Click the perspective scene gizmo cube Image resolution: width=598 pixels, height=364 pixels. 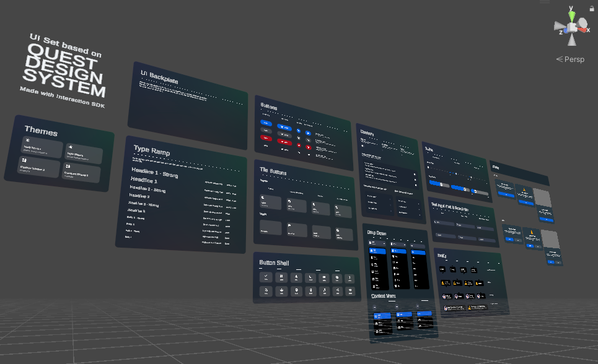[570, 28]
